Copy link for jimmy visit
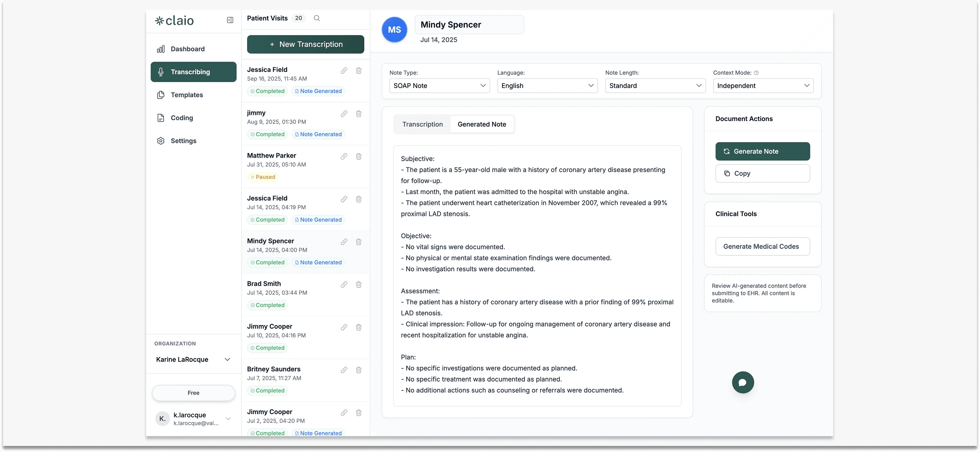 coord(344,114)
